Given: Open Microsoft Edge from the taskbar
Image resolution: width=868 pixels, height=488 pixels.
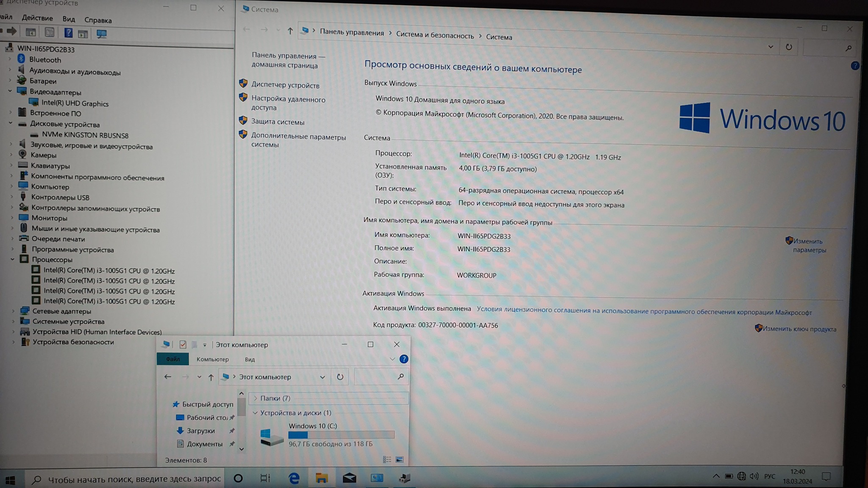Looking at the screenshot, I should pyautogui.click(x=294, y=478).
